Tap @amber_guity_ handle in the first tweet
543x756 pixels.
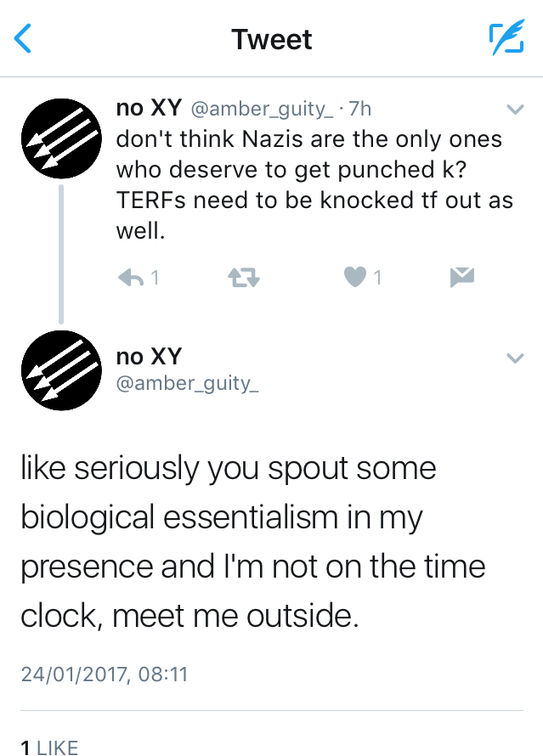pos(260,110)
